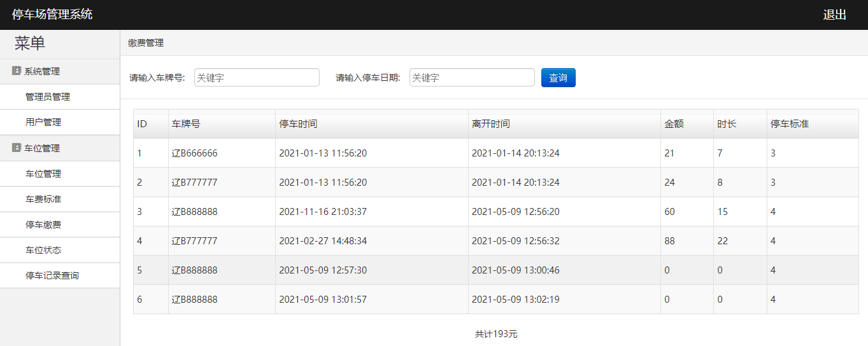This screenshot has width=868, height=346.
Task: Click parking time 2021-05-09 12:57:30
Action: pos(323,270)
